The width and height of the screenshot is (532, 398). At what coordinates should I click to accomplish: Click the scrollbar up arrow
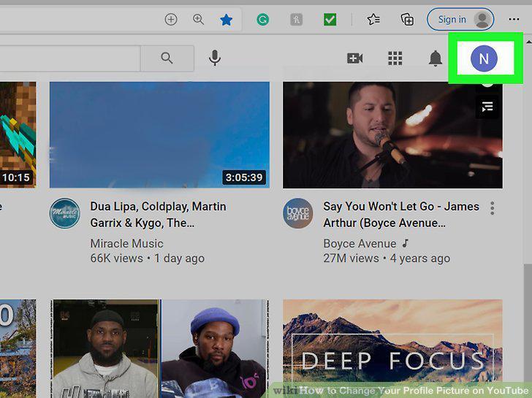coord(528,42)
